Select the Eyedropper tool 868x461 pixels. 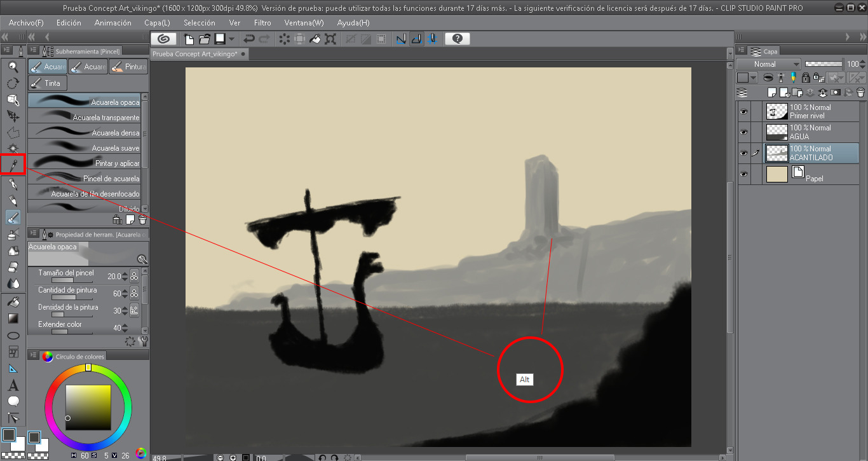pyautogui.click(x=13, y=165)
